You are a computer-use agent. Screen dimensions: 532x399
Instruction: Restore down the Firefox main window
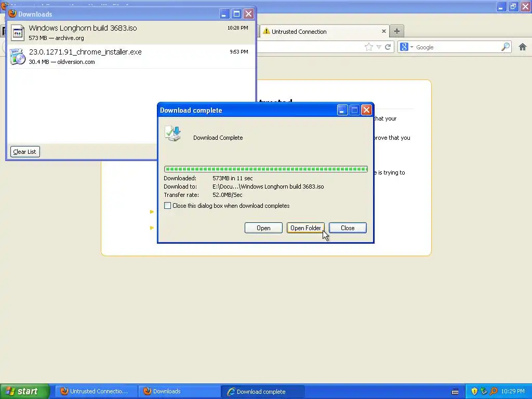click(x=513, y=6)
